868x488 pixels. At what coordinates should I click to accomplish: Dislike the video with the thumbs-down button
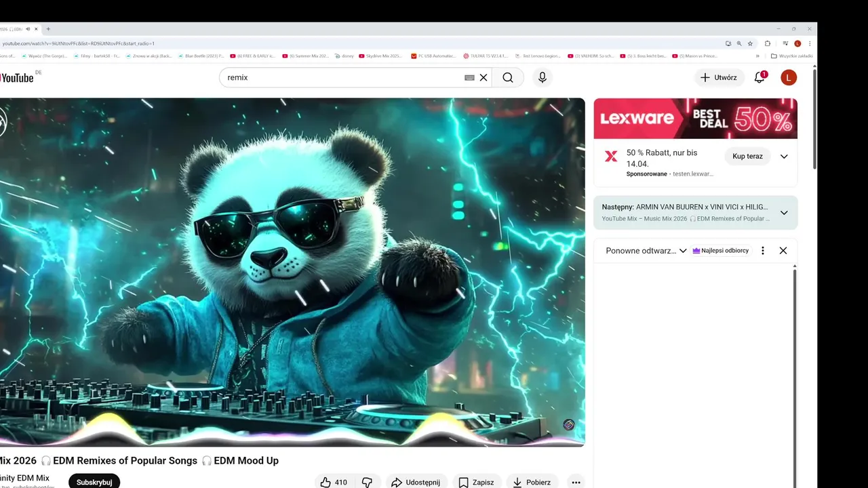[367, 482]
